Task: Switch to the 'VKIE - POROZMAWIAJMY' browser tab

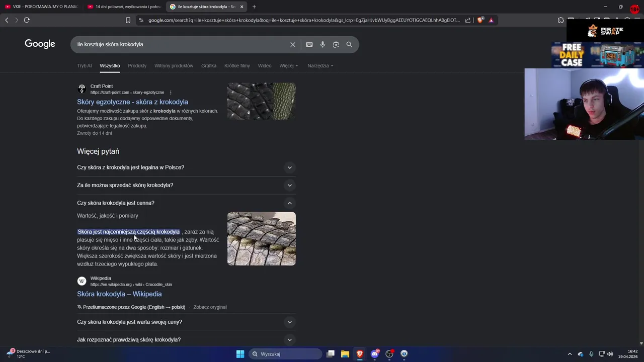Action: 41,7
